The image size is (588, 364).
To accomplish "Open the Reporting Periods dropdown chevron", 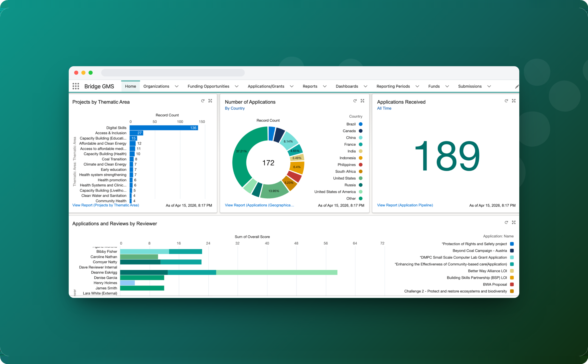I will [x=417, y=86].
